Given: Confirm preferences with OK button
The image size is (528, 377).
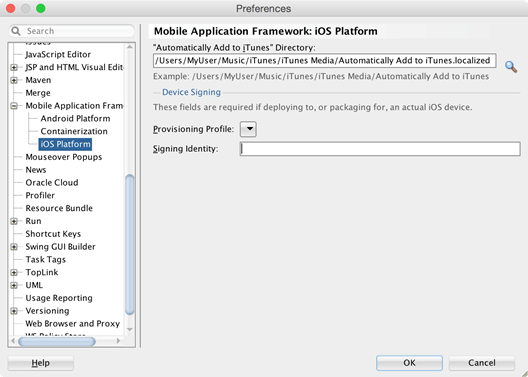Looking at the screenshot, I should (x=409, y=363).
